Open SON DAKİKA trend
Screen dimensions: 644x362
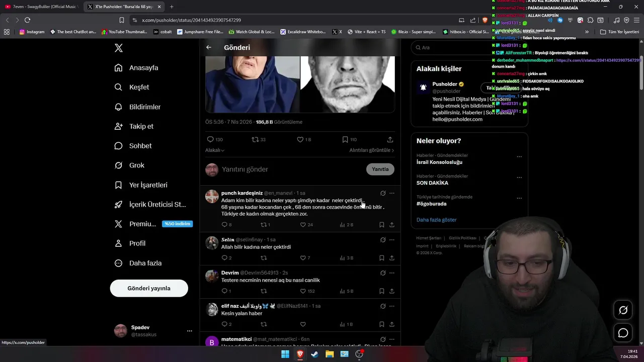tap(432, 183)
